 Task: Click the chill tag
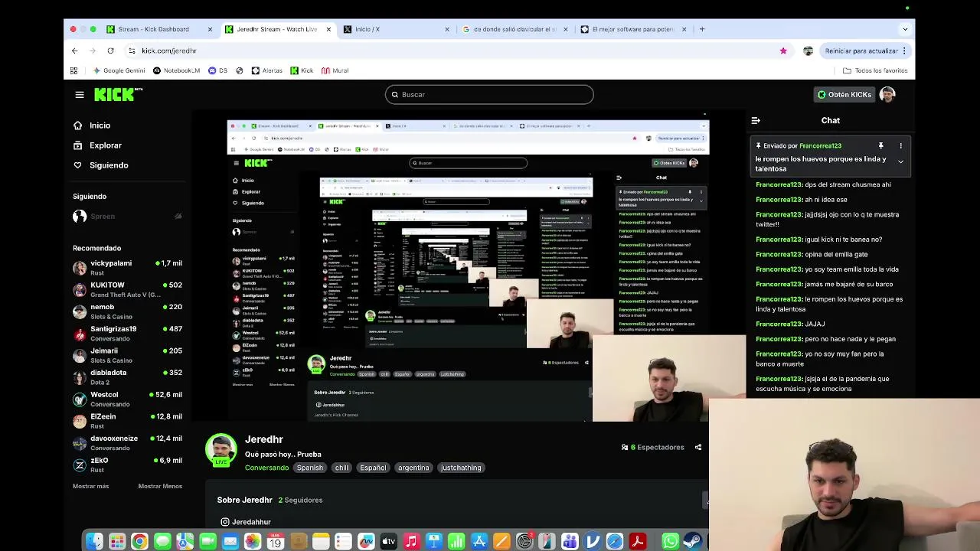(341, 468)
